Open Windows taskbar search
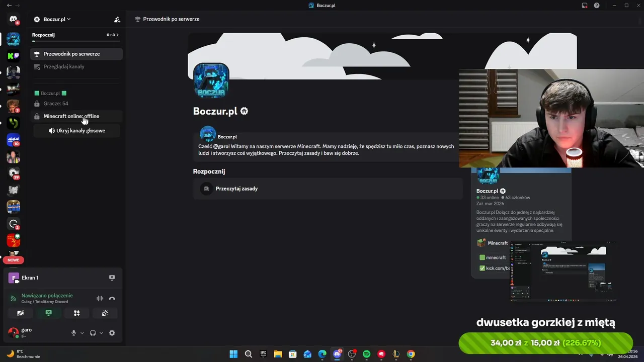Image resolution: width=644 pixels, height=362 pixels. click(x=248, y=354)
